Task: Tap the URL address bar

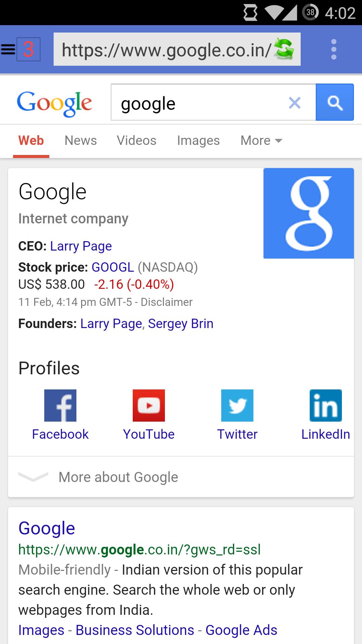Action: pyautogui.click(x=166, y=49)
